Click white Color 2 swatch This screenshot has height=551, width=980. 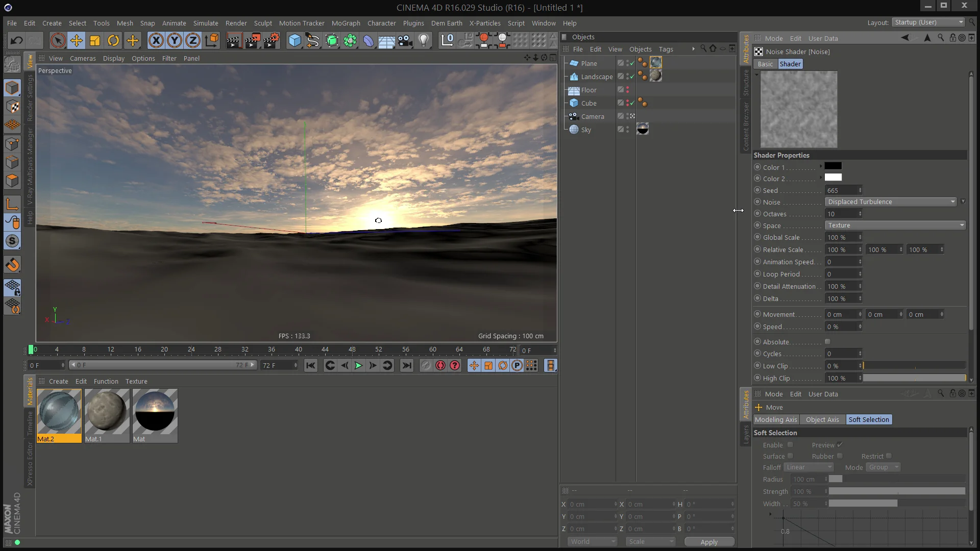click(x=833, y=178)
